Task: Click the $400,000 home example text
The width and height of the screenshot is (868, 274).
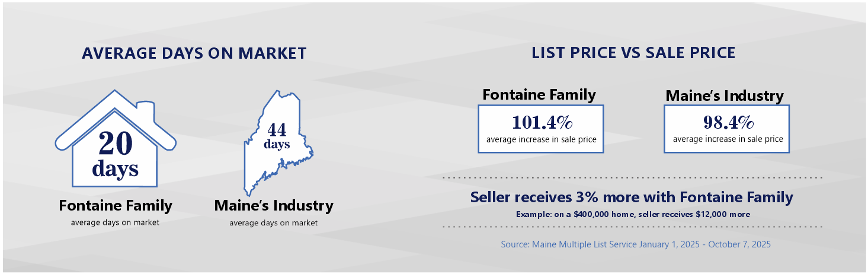Action: pos(633,214)
